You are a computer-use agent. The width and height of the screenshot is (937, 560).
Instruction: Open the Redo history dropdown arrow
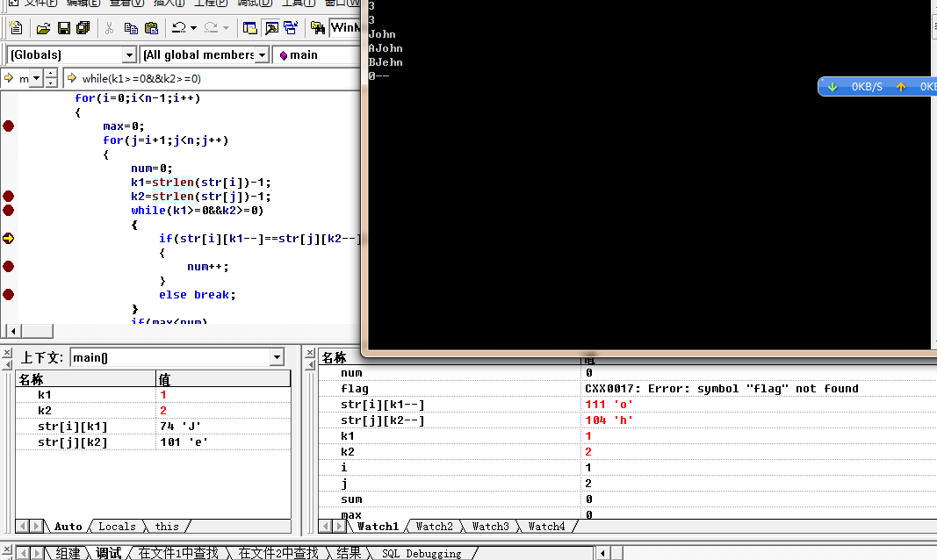(226, 28)
